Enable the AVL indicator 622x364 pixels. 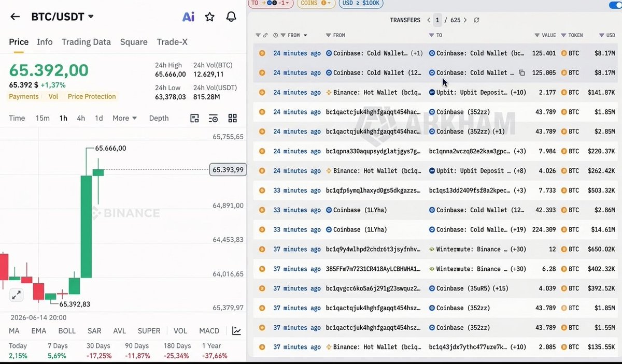(x=120, y=331)
